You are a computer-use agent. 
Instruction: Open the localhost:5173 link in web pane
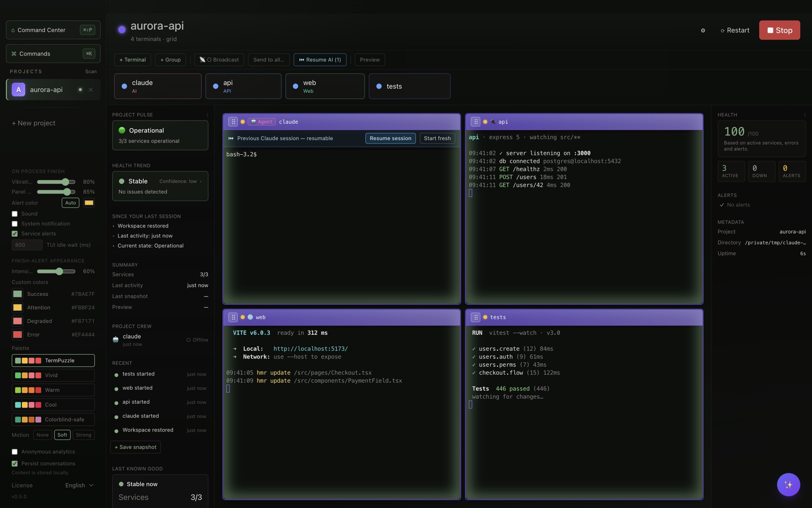[x=310, y=349]
